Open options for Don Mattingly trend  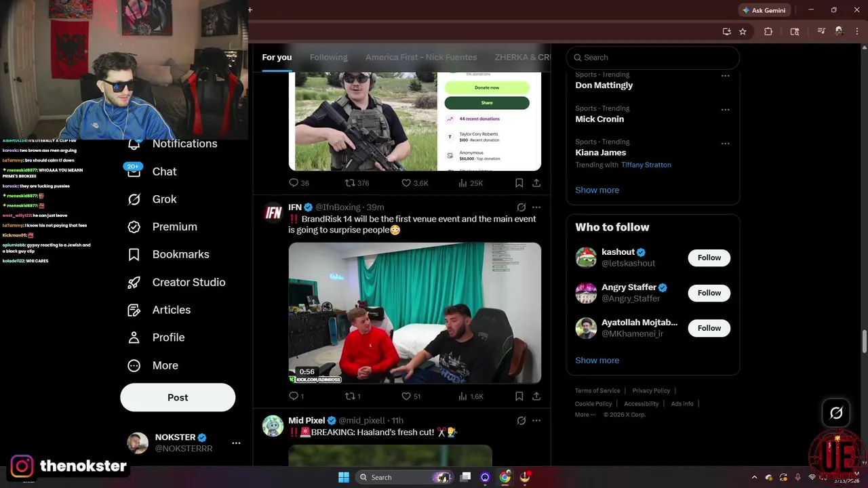(725, 76)
